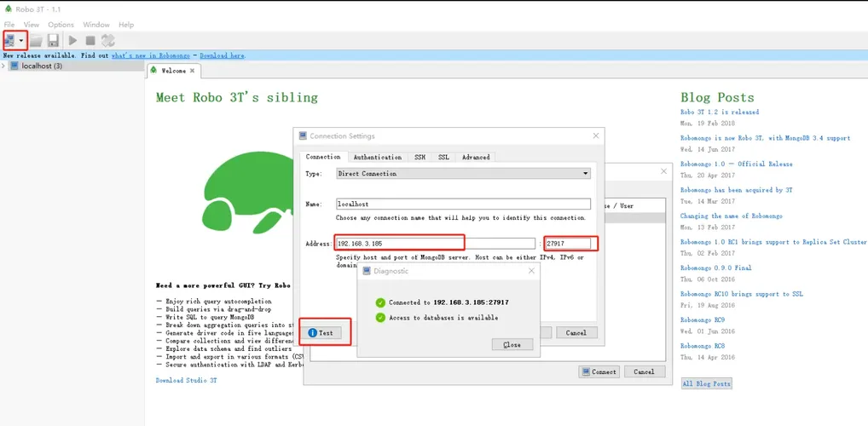Open the Window menu

[96, 25]
